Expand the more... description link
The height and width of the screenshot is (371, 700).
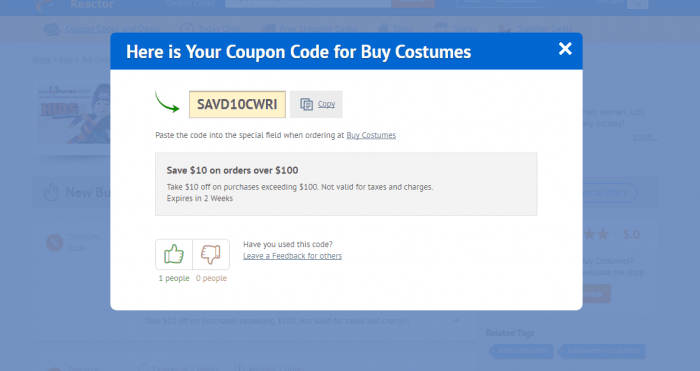pos(645,137)
